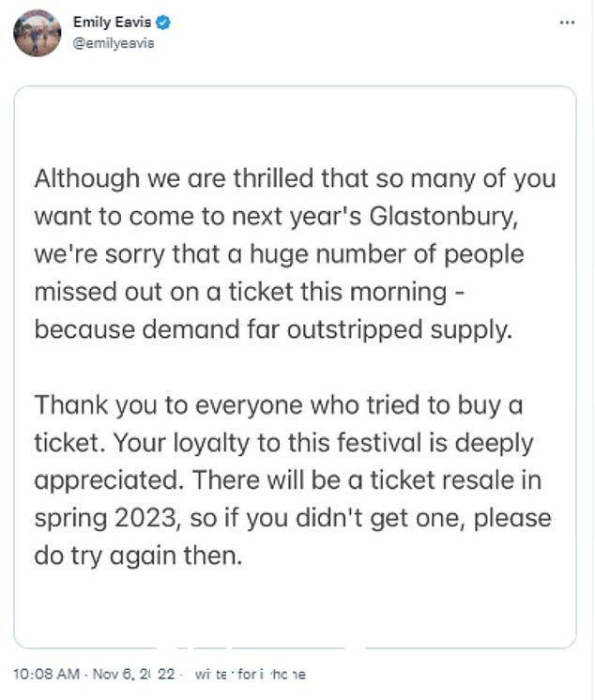
Task: Open the attached statement image card
Action: [295, 367]
